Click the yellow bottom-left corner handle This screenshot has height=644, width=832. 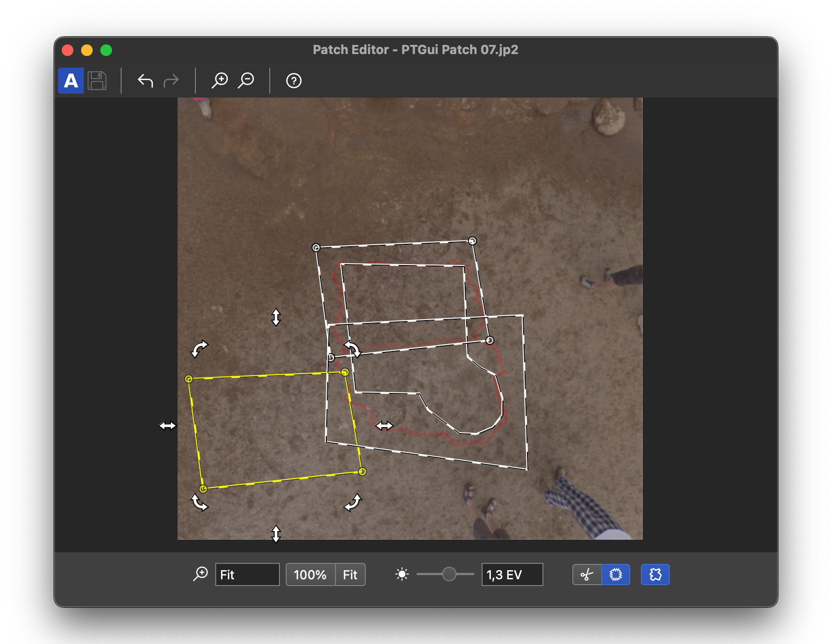[203, 489]
